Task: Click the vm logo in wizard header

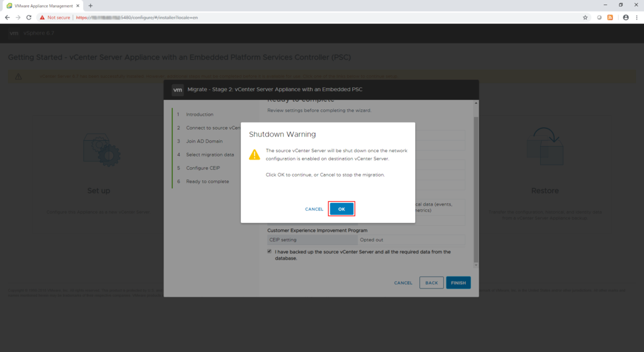Action: click(x=177, y=89)
